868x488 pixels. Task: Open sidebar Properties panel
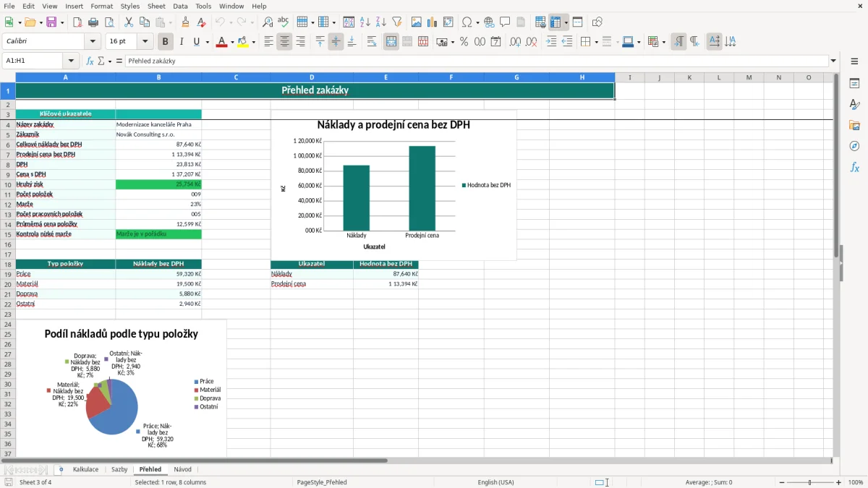click(854, 84)
